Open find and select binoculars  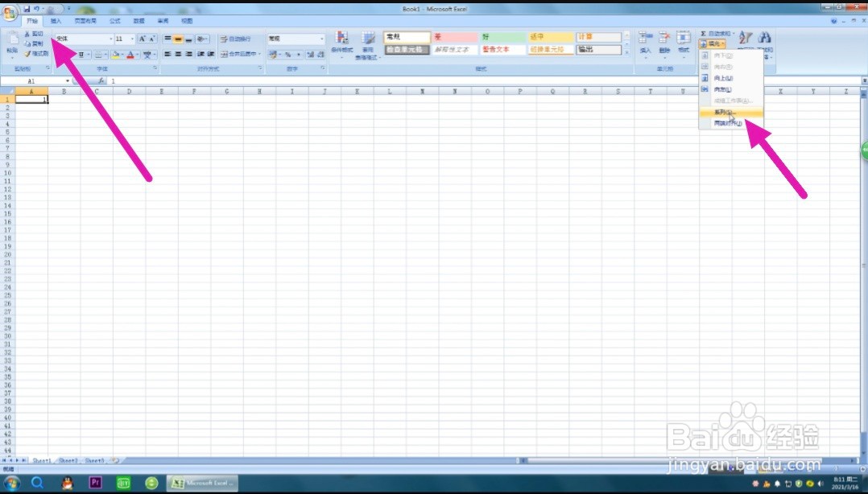(x=764, y=38)
